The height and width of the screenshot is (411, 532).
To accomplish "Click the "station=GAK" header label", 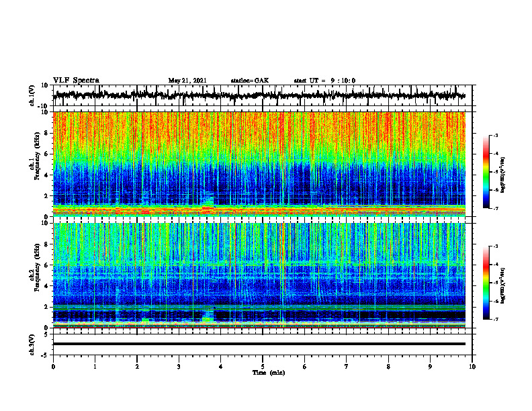I will pyautogui.click(x=250, y=81).
